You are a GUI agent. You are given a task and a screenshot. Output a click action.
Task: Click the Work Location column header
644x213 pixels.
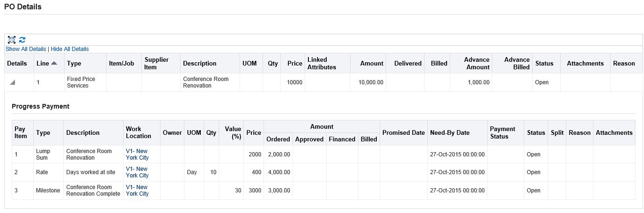(139, 132)
